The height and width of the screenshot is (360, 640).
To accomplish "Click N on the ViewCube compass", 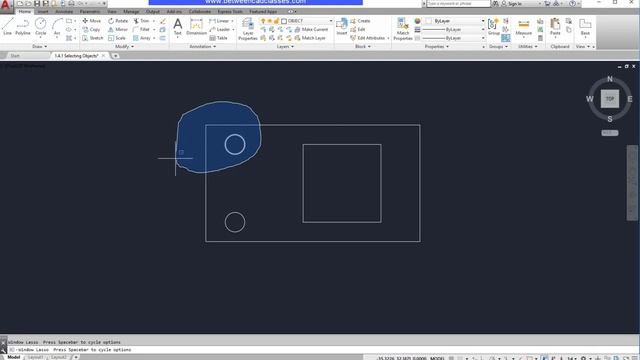I will click(x=610, y=79).
